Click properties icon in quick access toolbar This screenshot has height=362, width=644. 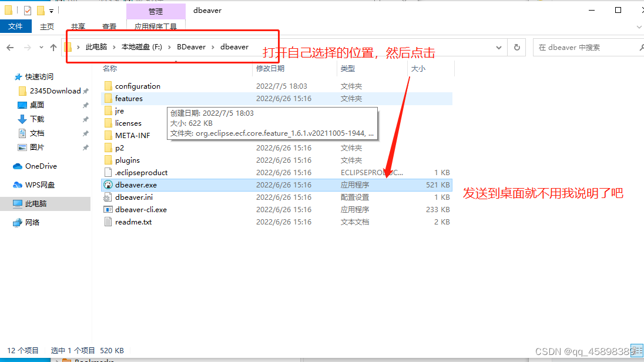point(28,11)
